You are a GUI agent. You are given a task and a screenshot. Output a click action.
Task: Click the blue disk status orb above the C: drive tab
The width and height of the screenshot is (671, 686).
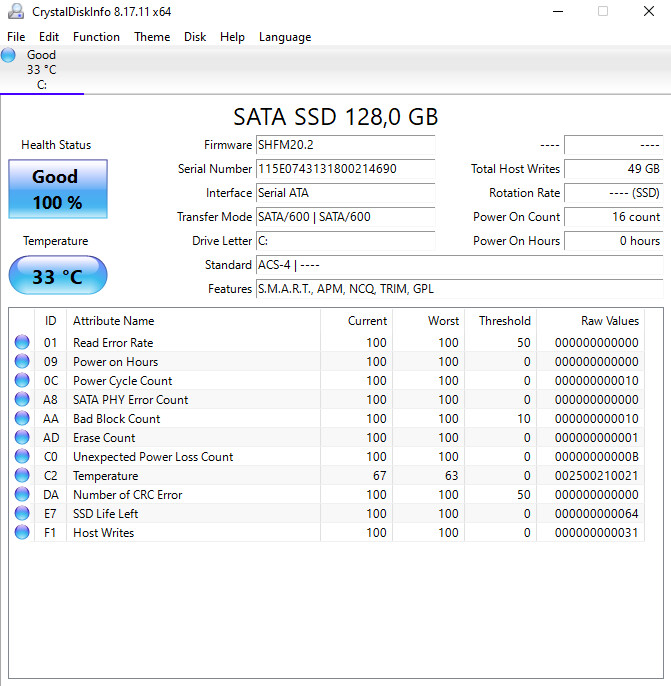click(9, 56)
